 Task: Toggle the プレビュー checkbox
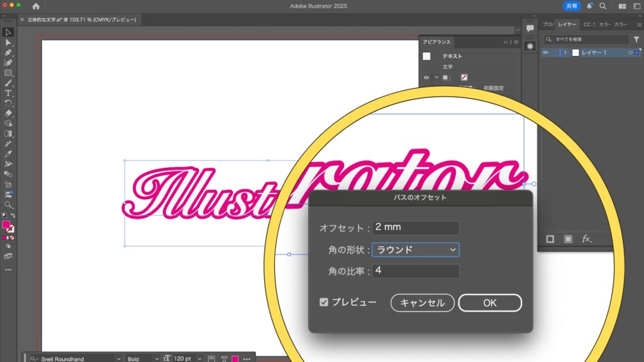click(x=324, y=302)
